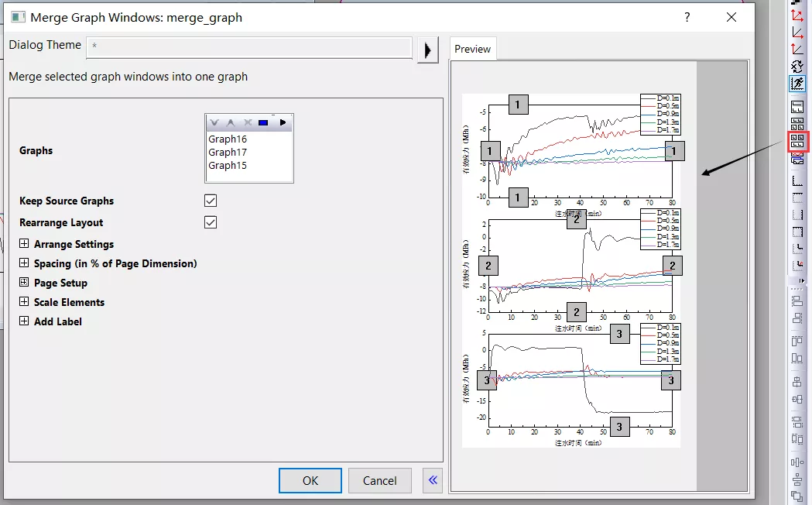
Task: Click the center-vertically align icon
Action: [x=797, y=399]
